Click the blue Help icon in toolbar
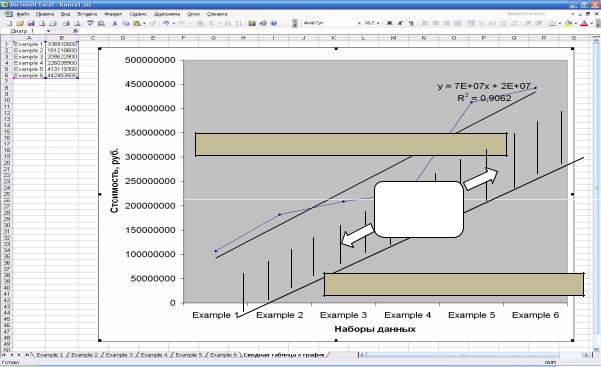The width and height of the screenshot is (601, 367). click(x=274, y=23)
